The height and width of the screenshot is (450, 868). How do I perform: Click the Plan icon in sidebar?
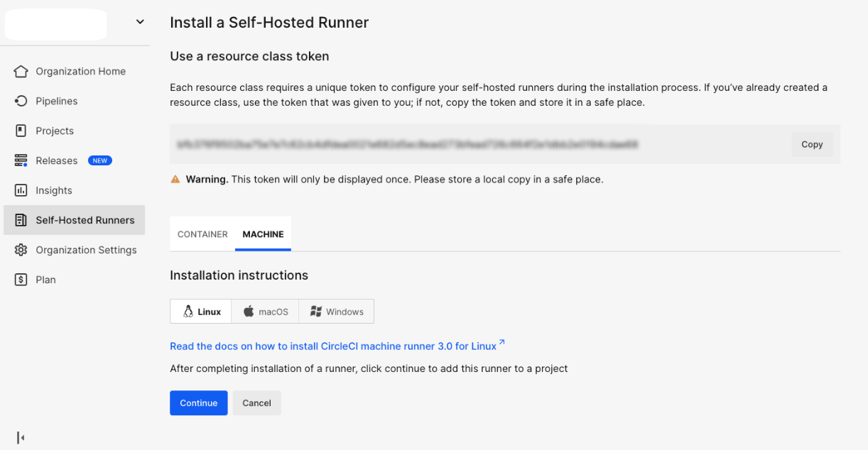[21, 280]
